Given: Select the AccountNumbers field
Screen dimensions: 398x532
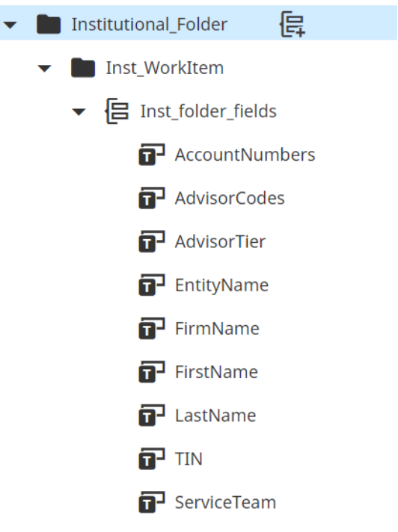Looking at the screenshot, I should 245,155.
